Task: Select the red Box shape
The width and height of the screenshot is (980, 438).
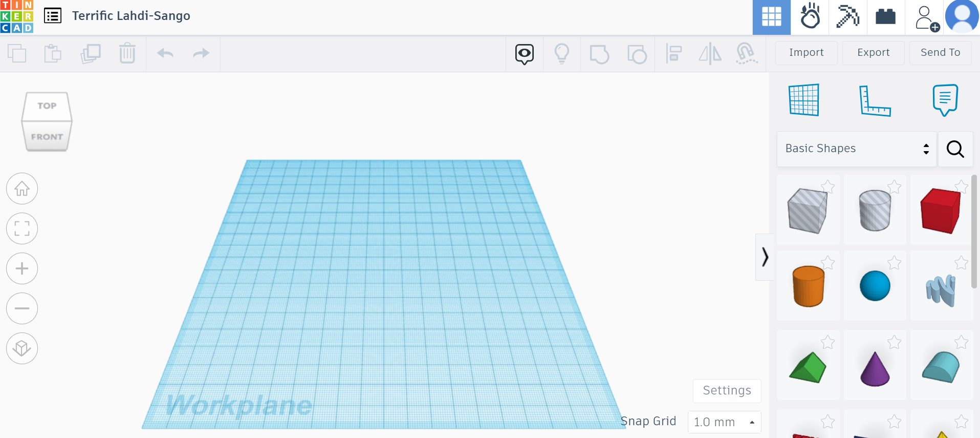Action: click(x=941, y=210)
